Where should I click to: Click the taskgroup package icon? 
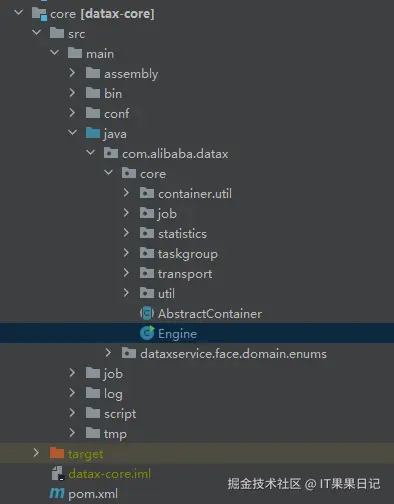point(147,253)
